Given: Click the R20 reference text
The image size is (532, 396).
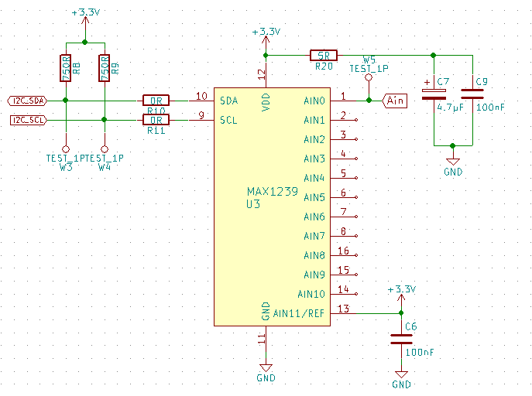Looking at the screenshot, I should (x=324, y=67).
